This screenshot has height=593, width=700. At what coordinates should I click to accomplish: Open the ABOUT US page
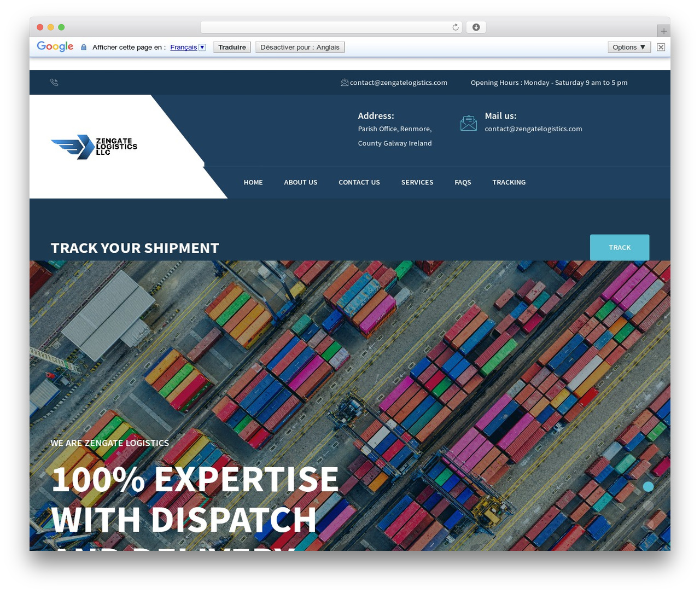click(301, 183)
